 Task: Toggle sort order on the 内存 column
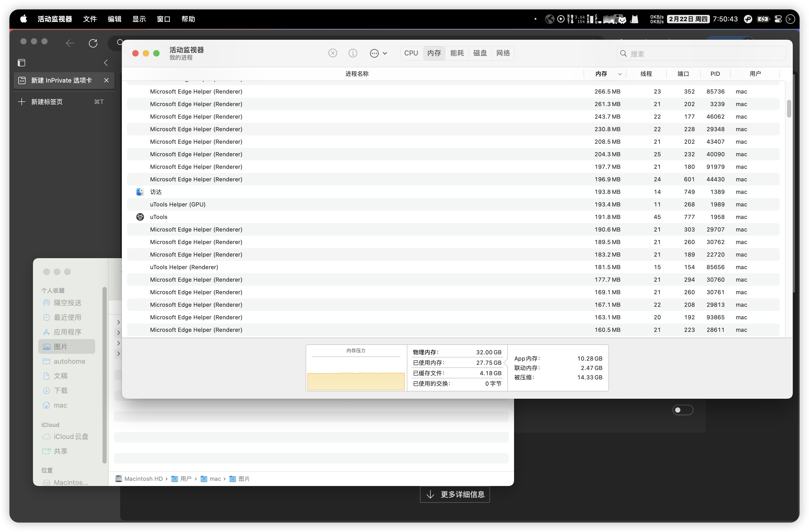(x=605, y=74)
